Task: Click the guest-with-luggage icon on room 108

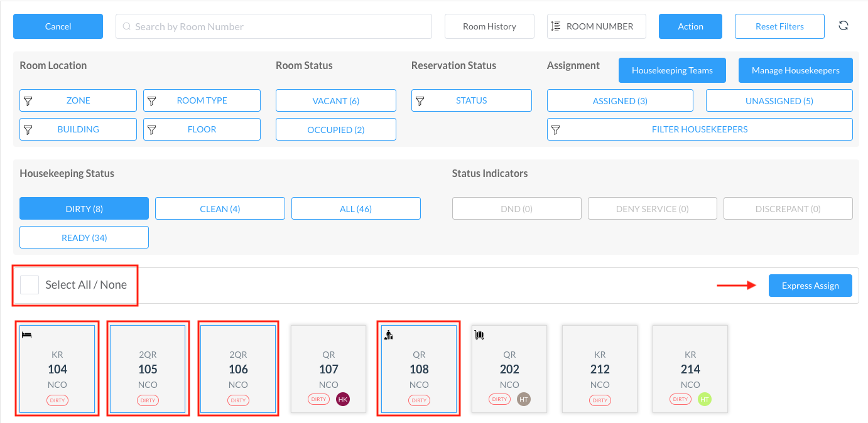Action: coord(388,335)
